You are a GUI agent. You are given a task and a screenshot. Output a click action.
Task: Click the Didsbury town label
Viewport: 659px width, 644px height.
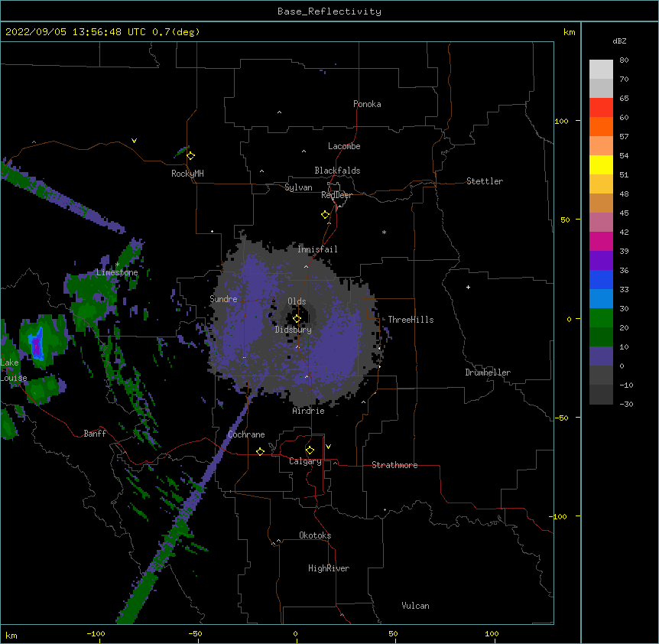[x=293, y=330]
